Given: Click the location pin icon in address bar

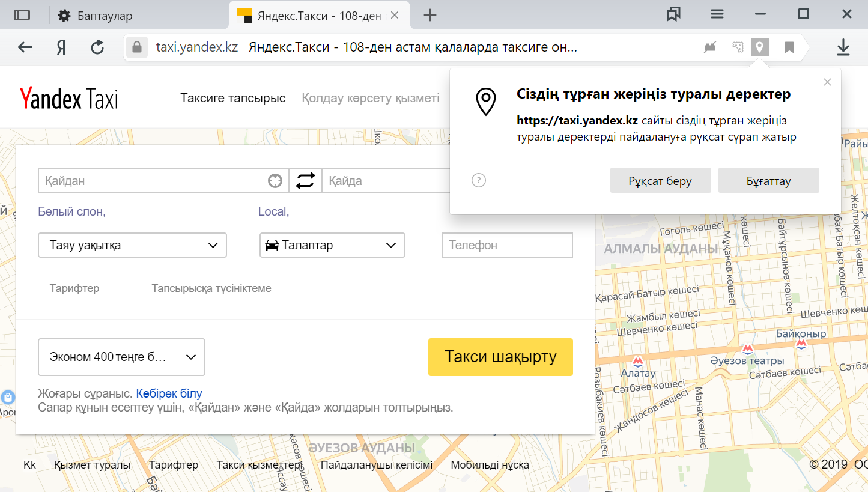Looking at the screenshot, I should [760, 47].
